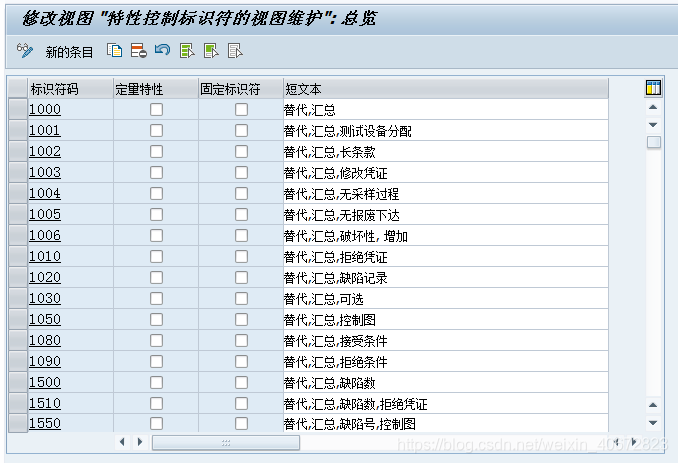Click the lower scroll-down arrow of the table

click(x=653, y=423)
